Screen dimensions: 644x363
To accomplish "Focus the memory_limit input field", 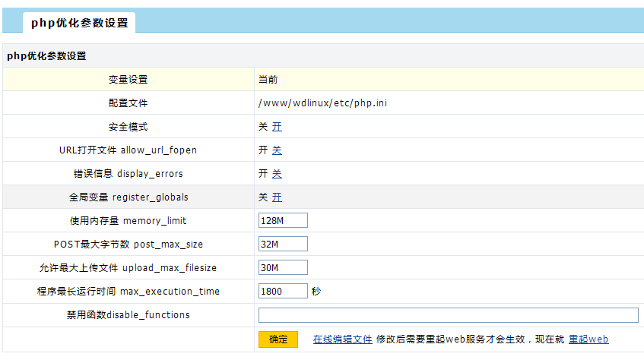I will click(x=283, y=220).
